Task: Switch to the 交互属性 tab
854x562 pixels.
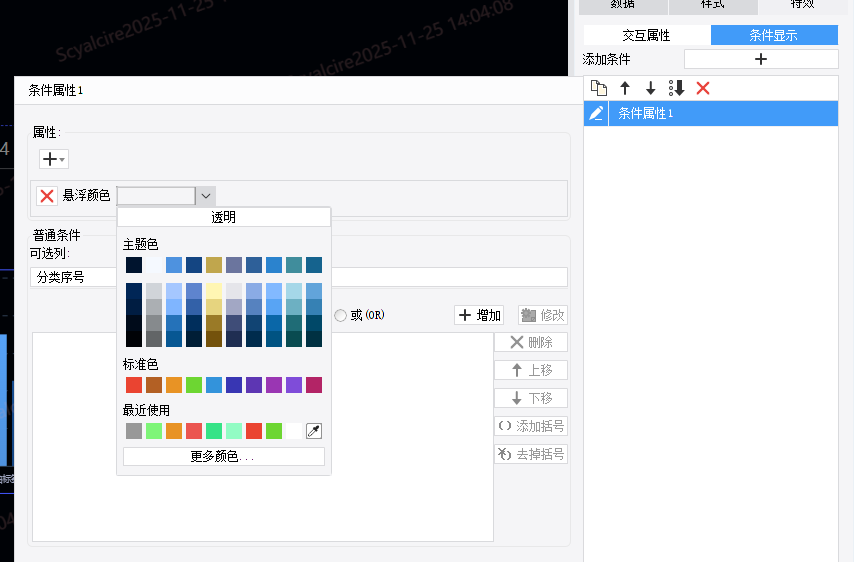Action: click(x=646, y=35)
